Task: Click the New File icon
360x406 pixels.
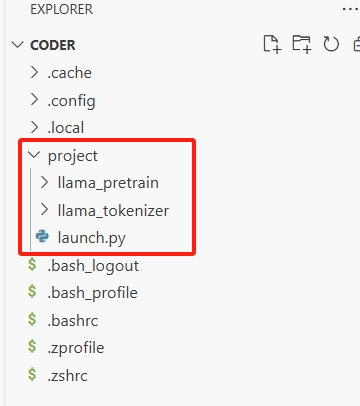Action: point(272,44)
